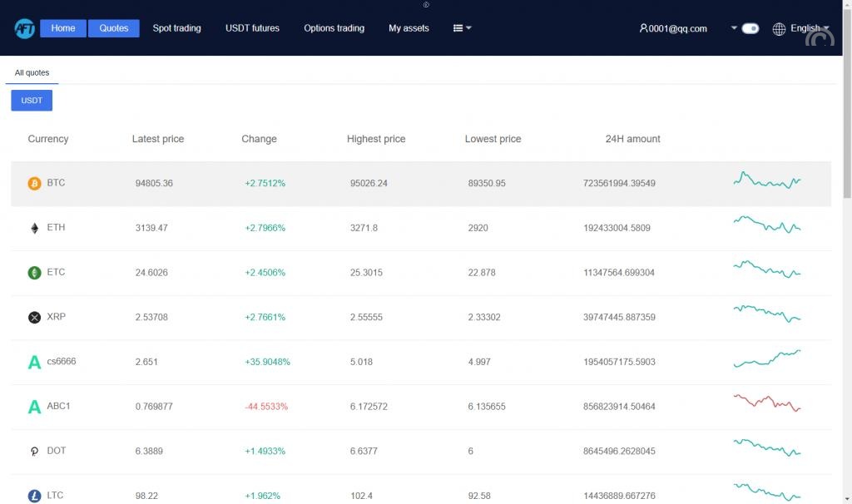Click the cs6666 price trend chart
The image size is (852, 504).
(766, 358)
